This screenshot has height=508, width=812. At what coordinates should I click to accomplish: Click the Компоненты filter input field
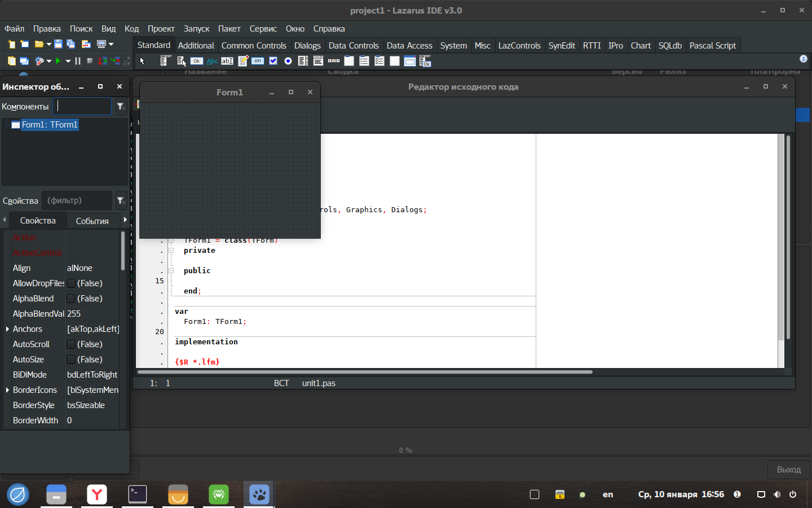(82, 106)
